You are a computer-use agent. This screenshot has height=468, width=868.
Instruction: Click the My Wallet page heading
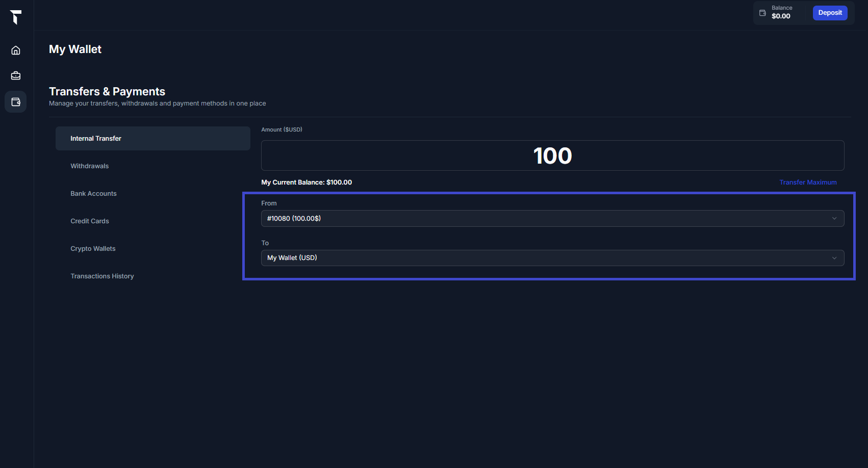(x=75, y=49)
